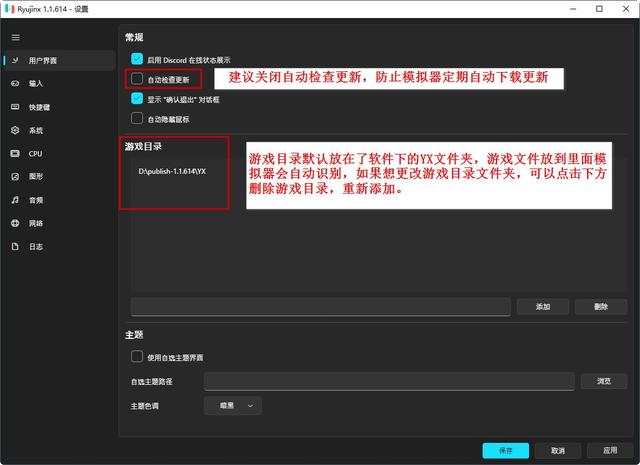Click the 自选主题路径 input field
Image resolution: width=640 pixels, height=465 pixels.
[x=389, y=381]
